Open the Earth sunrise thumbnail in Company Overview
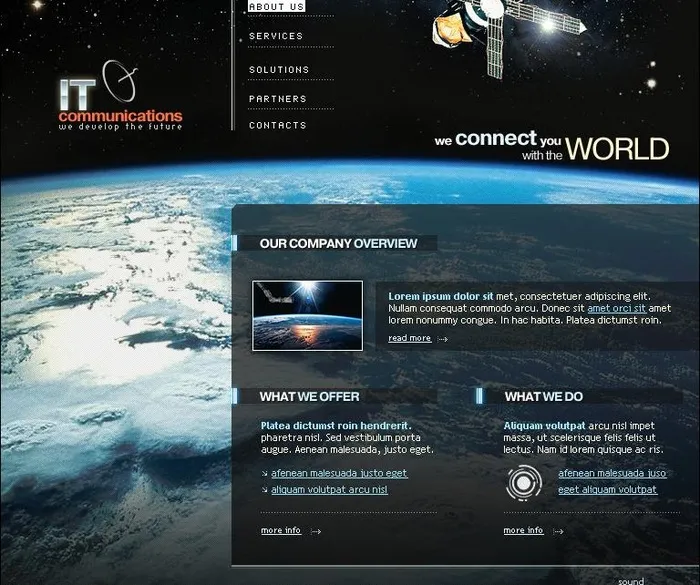Viewport: 700px width, 585px height. coord(307,315)
